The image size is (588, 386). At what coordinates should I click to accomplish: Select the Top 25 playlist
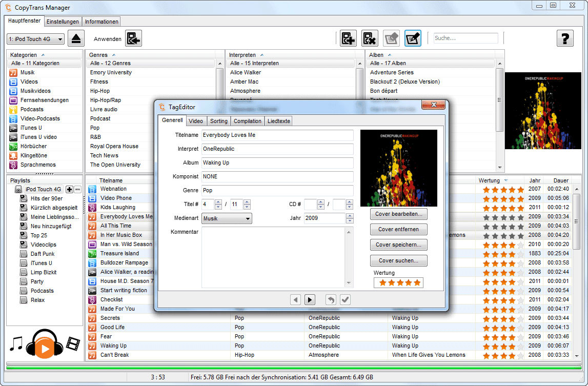tap(39, 236)
